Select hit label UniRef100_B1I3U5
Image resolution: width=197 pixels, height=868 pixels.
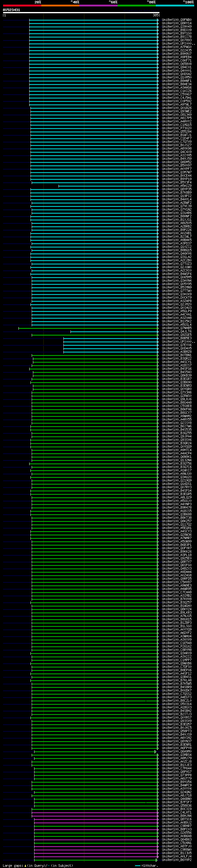coord(177,853)
